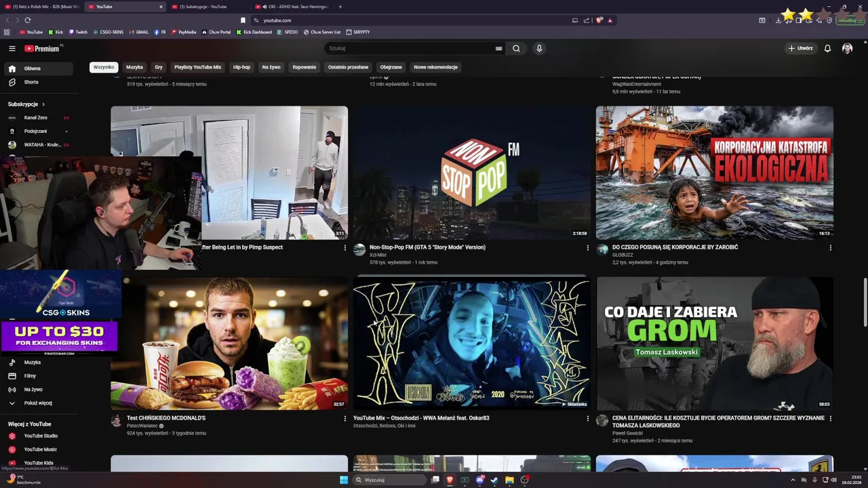This screenshot has width=868, height=488.
Task: Start voice search with microphone icon
Action: coord(539,48)
